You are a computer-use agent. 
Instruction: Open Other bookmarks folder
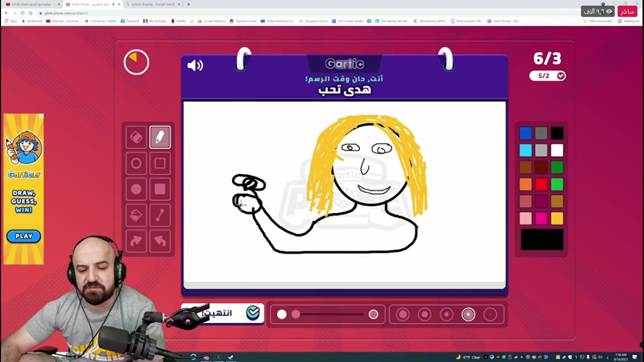[598, 21]
